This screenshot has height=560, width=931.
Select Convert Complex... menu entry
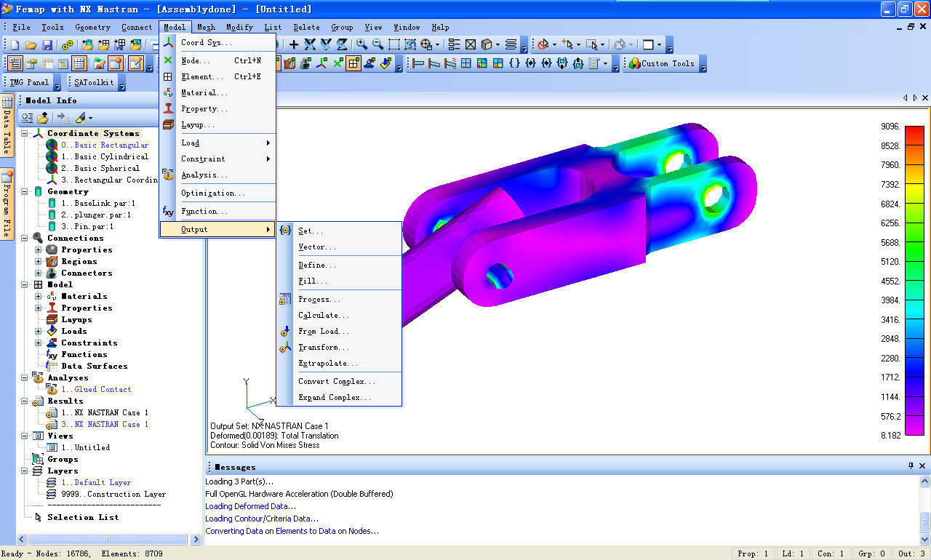(x=339, y=381)
